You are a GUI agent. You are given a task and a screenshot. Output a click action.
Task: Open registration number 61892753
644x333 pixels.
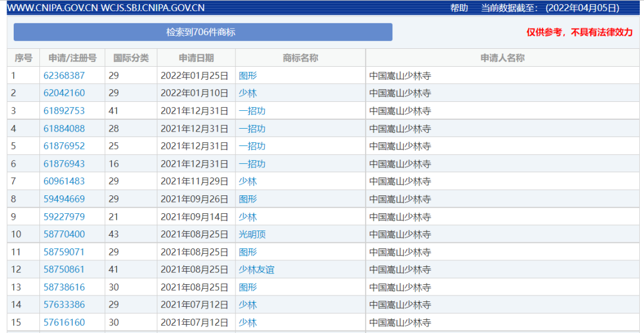[64, 111]
